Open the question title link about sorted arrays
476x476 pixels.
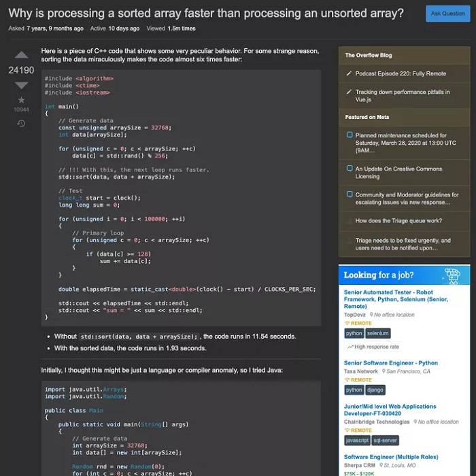click(205, 13)
